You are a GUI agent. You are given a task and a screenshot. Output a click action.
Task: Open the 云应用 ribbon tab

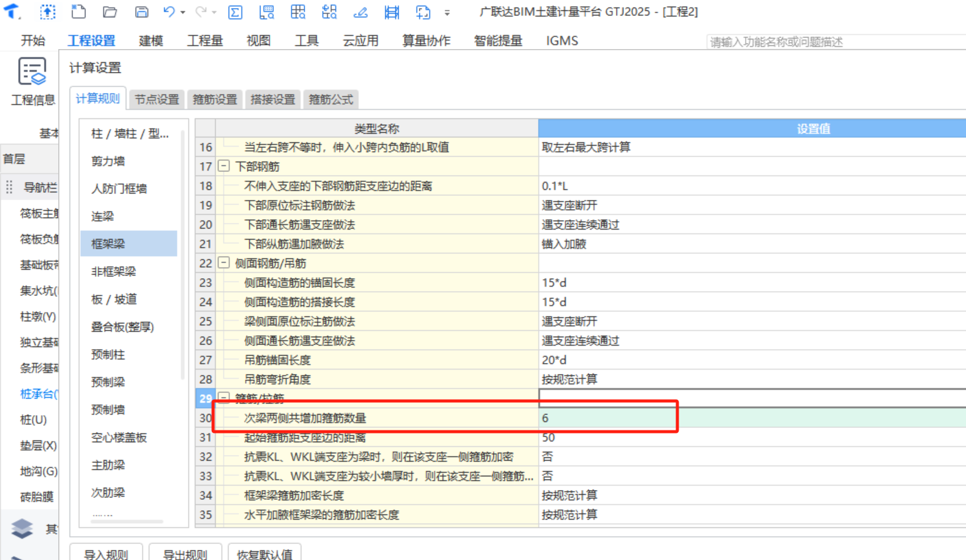(360, 41)
